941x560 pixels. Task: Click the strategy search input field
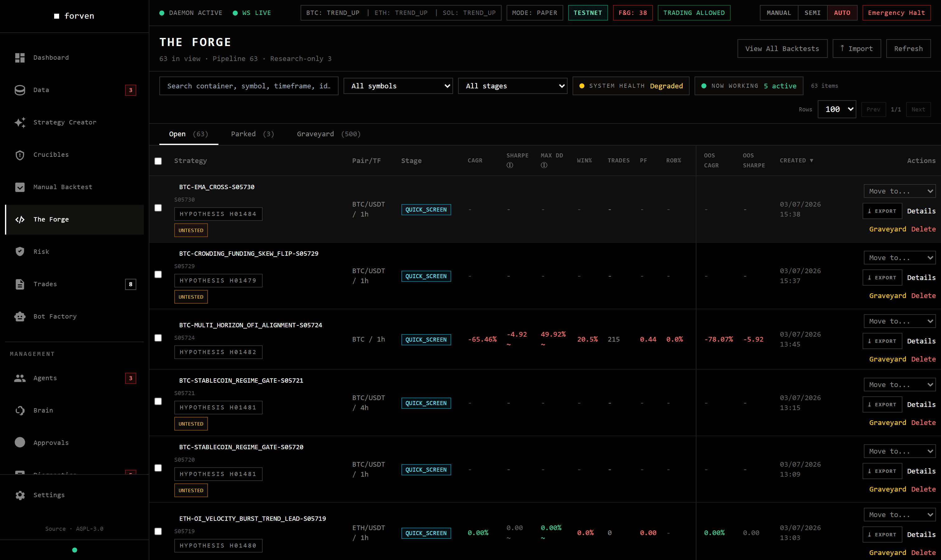[249, 86]
